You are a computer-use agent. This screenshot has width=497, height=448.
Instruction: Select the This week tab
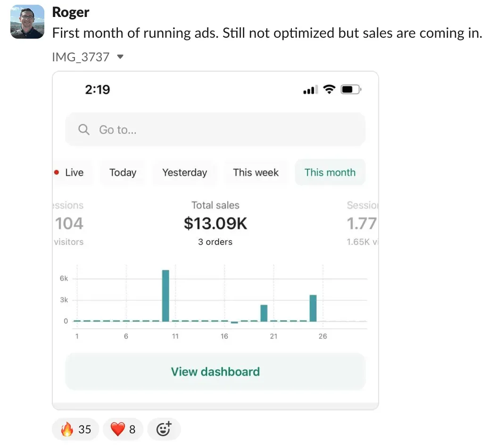[x=256, y=173]
